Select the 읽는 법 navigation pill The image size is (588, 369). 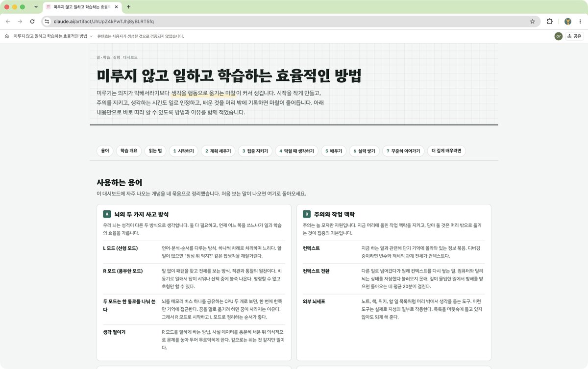pyautogui.click(x=155, y=151)
